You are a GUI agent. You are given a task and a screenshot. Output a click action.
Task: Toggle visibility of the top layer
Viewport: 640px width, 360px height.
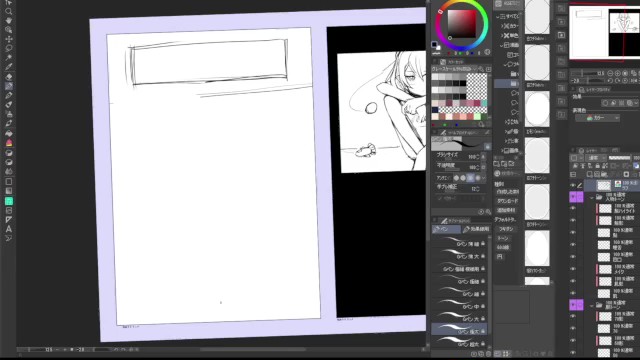click(x=573, y=185)
